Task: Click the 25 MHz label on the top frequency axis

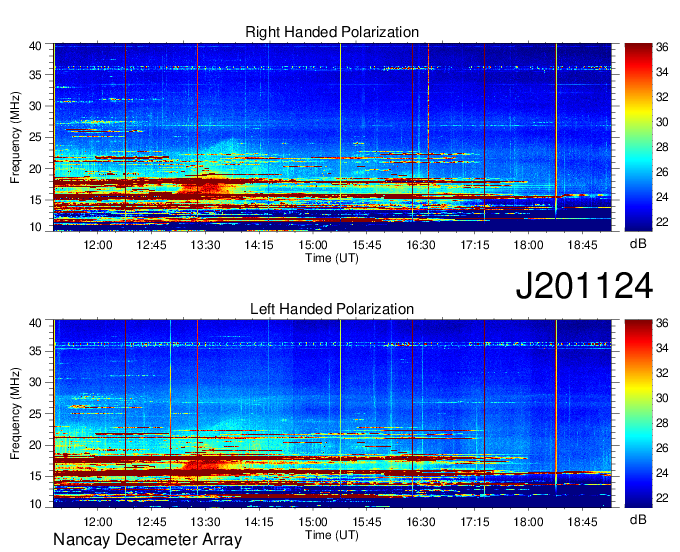Action: pyautogui.click(x=35, y=137)
